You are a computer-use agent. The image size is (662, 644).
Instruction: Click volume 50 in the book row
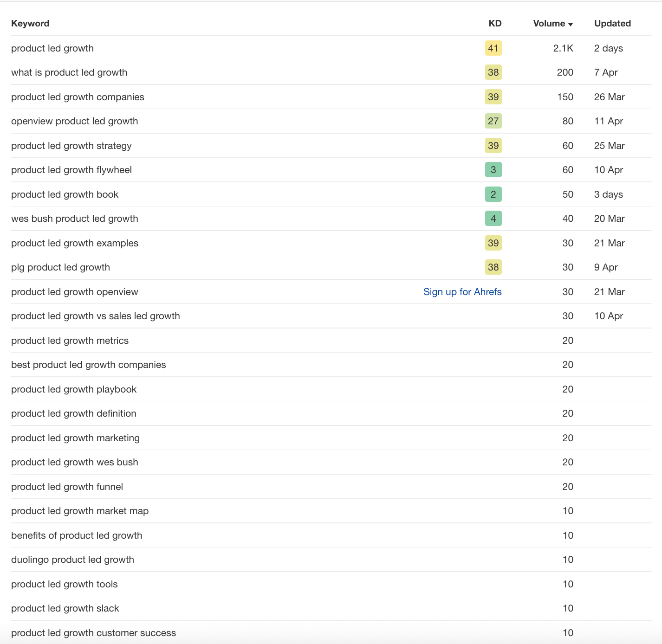pyautogui.click(x=568, y=194)
